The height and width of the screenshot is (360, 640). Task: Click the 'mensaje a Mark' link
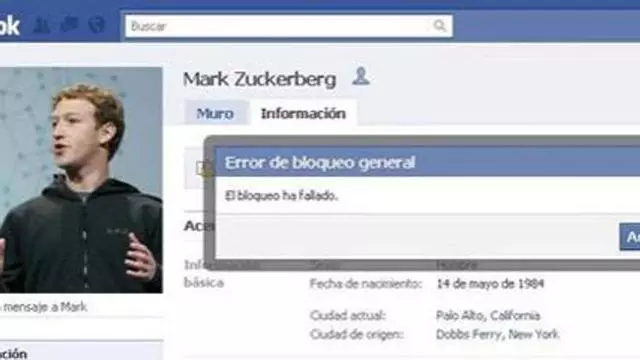point(44,307)
